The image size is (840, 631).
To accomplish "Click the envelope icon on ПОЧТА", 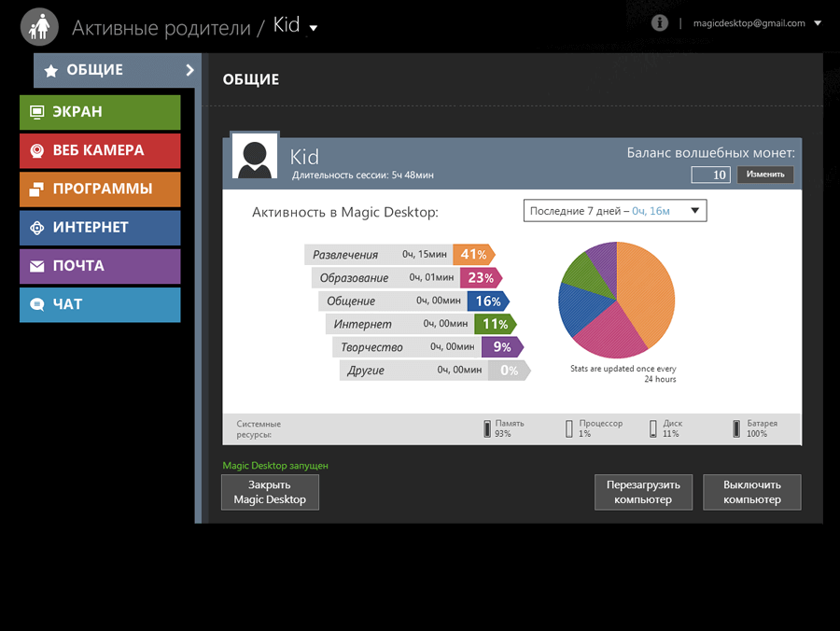I will tap(37, 266).
